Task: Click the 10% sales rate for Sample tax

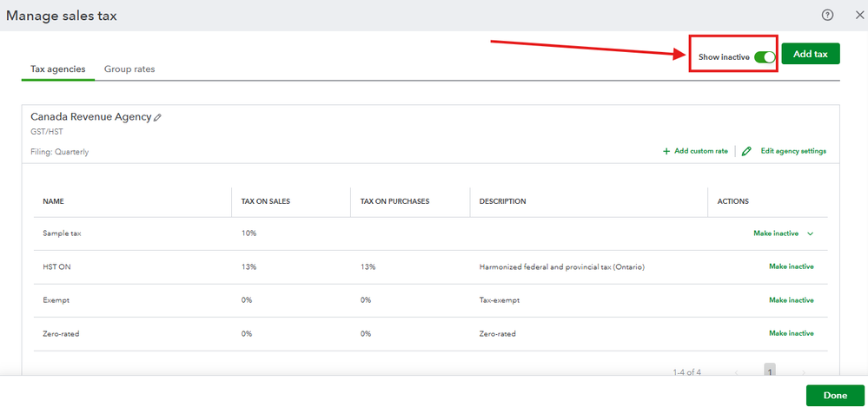Action: click(249, 233)
